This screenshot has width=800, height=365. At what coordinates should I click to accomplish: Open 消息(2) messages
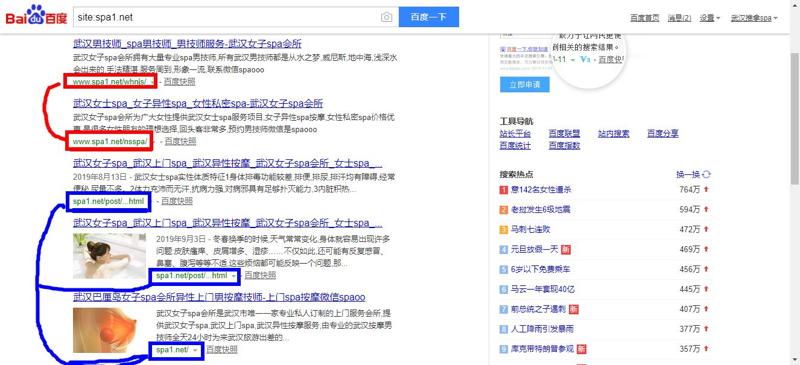[x=680, y=18]
